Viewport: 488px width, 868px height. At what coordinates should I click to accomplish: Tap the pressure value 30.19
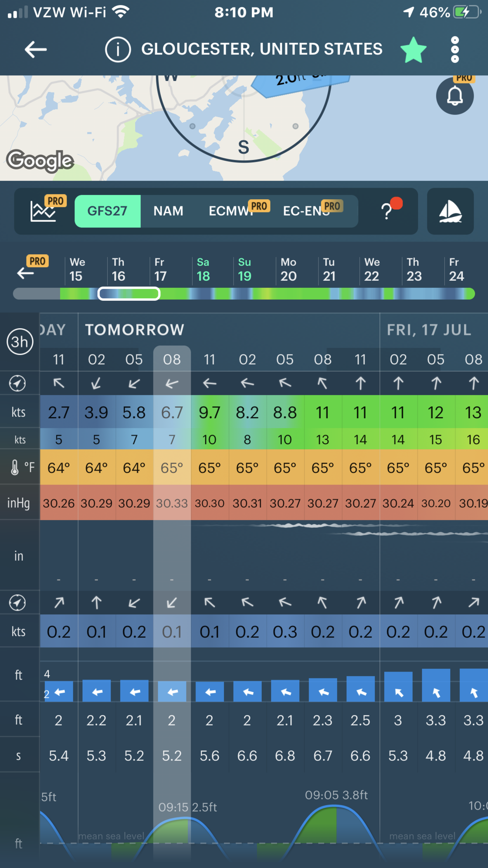pos(473,503)
